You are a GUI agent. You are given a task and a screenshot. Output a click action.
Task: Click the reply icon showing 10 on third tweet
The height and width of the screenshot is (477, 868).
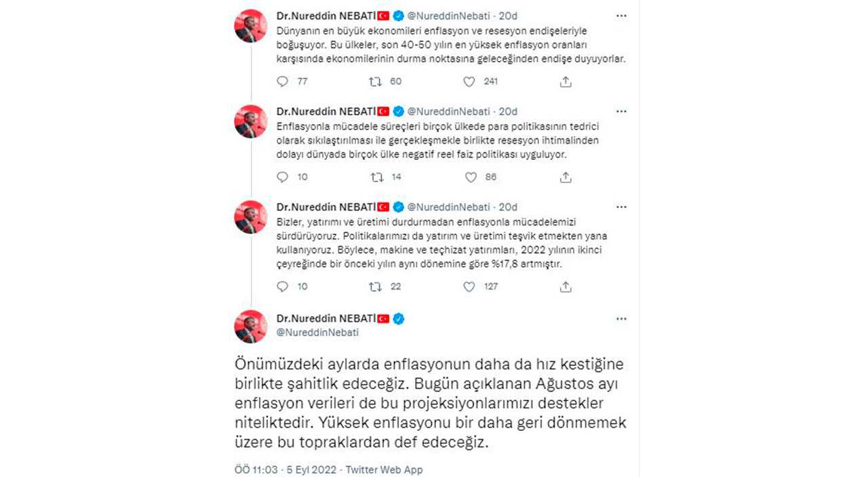[x=281, y=287]
